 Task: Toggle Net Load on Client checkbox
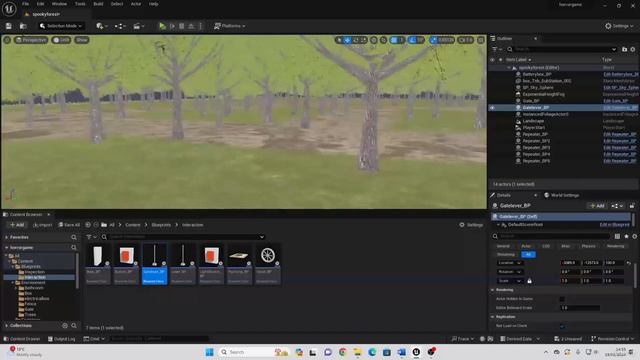(562, 326)
